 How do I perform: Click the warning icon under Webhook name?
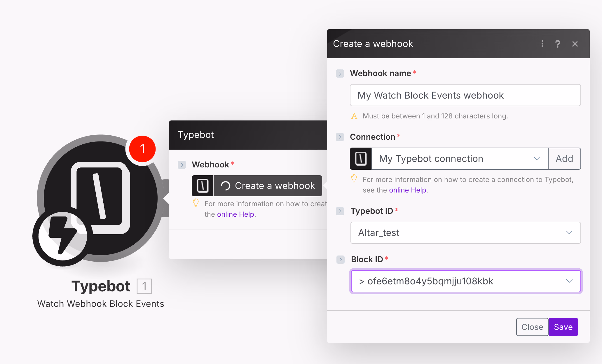(x=354, y=116)
